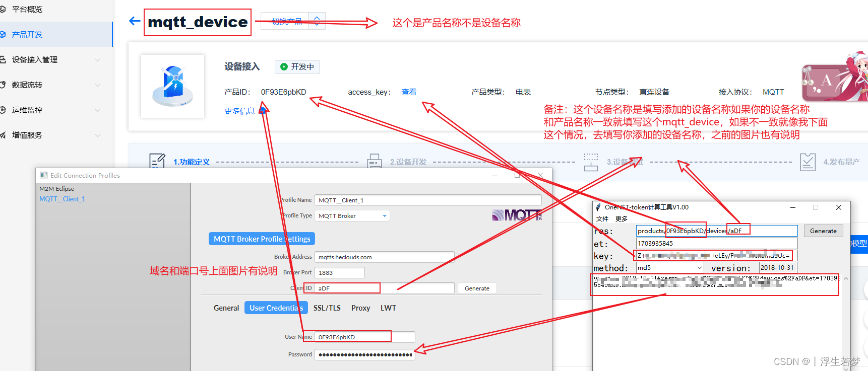Open the method md5 dropdown
Screen dimensions: 868x371
670,267
